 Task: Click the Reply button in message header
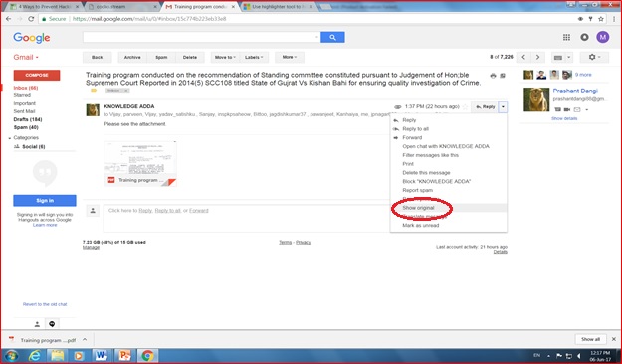coord(485,107)
